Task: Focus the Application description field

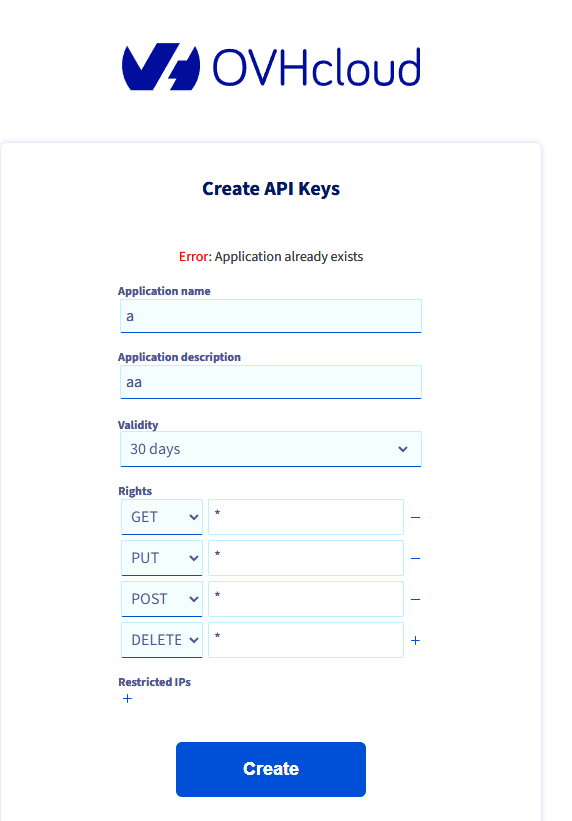Action: (271, 382)
